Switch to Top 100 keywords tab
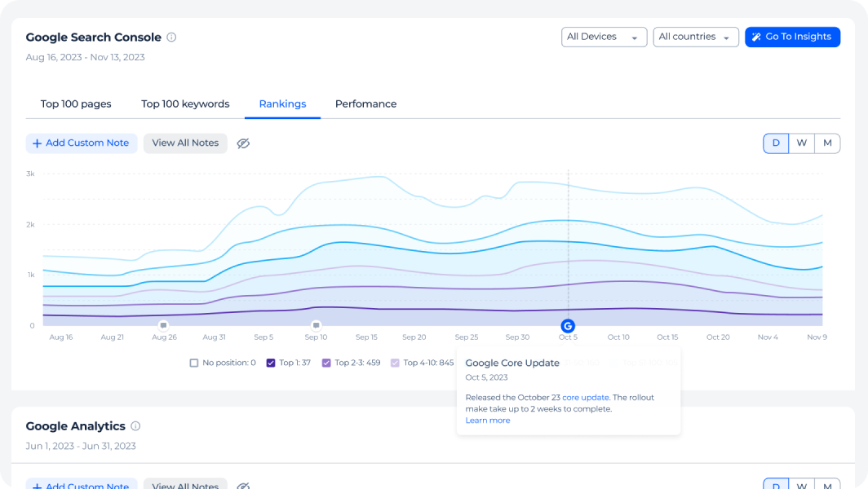The width and height of the screenshot is (868, 489). pyautogui.click(x=185, y=104)
